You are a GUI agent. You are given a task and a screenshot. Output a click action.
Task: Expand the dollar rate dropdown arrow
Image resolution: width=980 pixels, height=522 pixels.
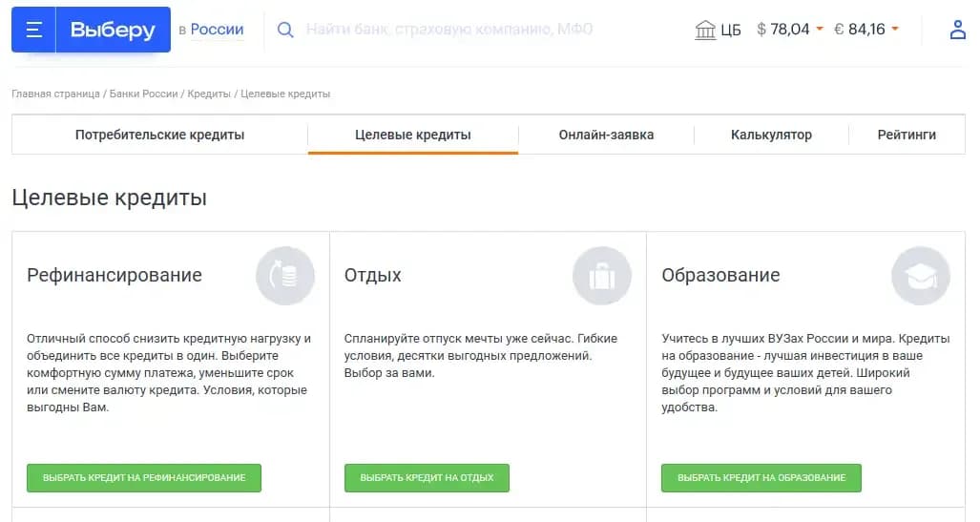820,29
